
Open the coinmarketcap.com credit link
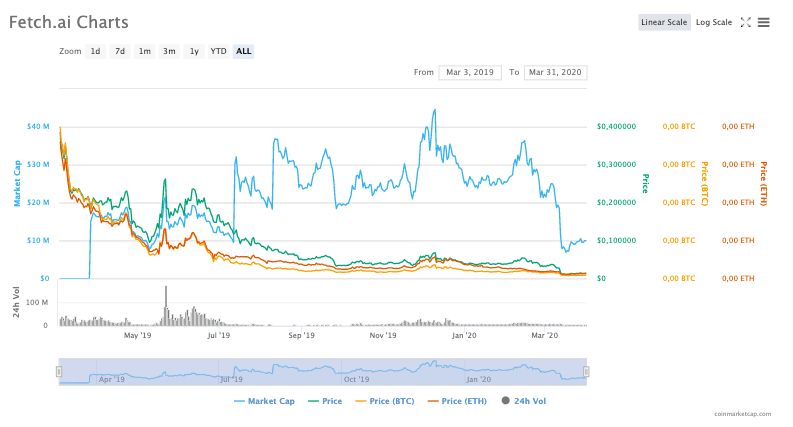[x=742, y=414]
